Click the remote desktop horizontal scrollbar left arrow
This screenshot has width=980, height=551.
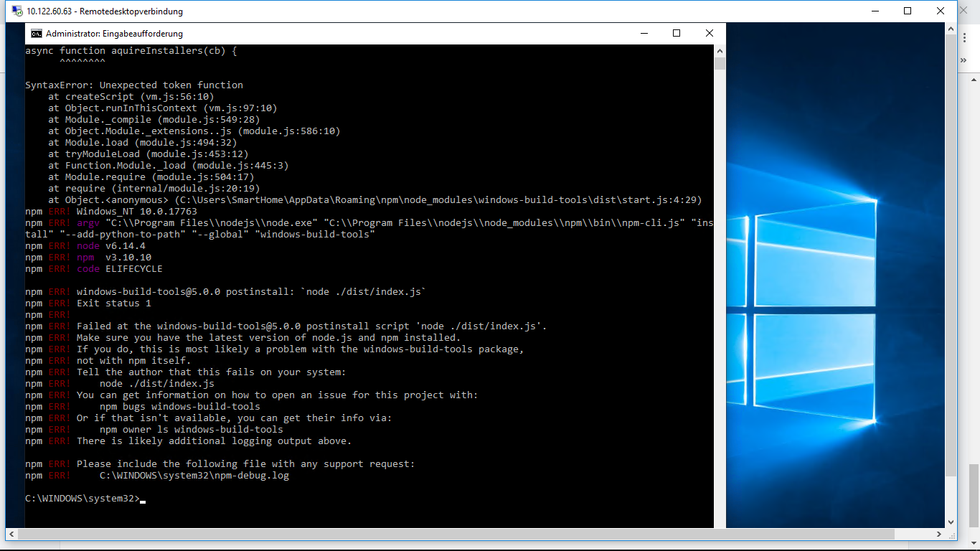tap(11, 534)
